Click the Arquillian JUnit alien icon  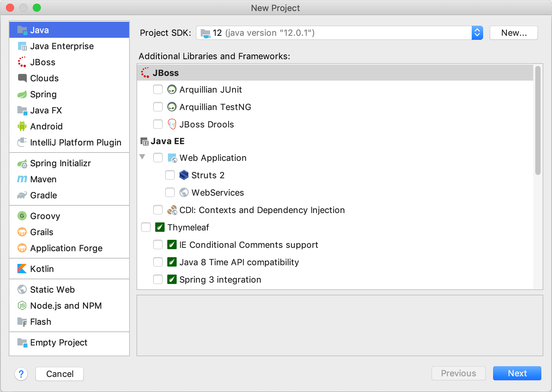pos(172,90)
